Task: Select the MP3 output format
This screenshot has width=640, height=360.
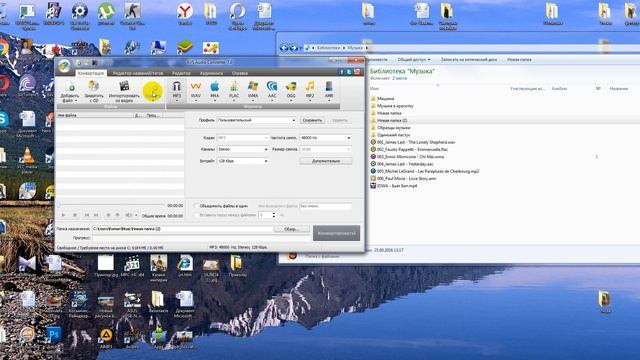Action: click(x=176, y=91)
